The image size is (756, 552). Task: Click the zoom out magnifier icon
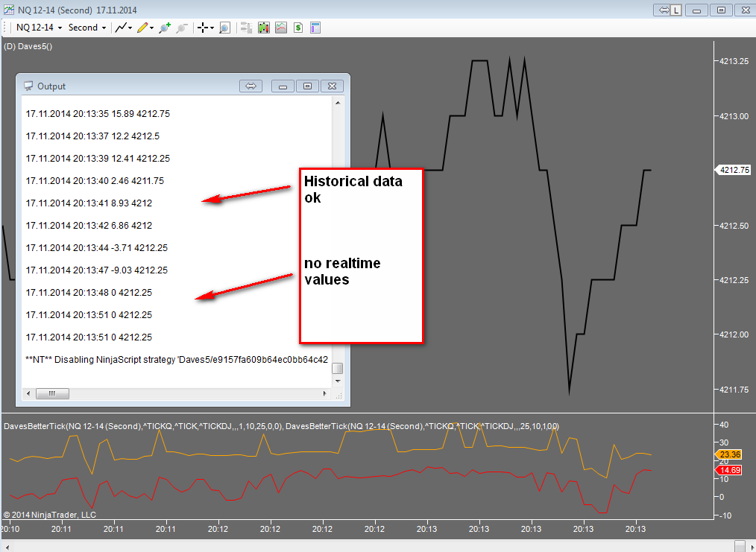[181, 28]
